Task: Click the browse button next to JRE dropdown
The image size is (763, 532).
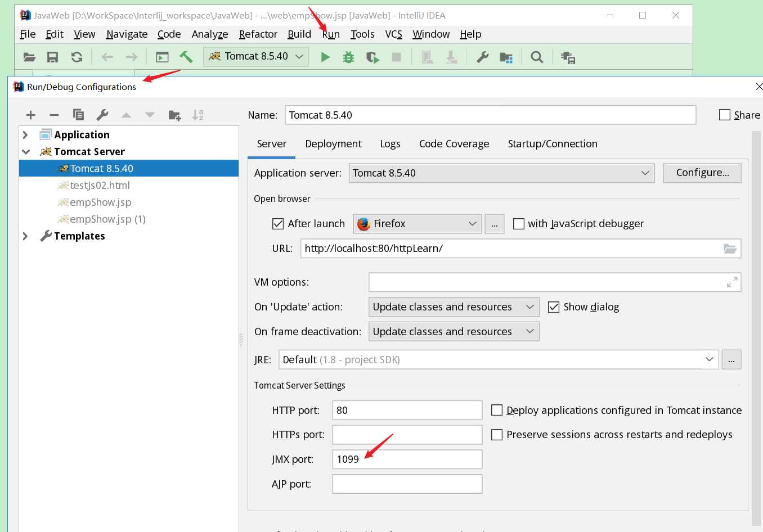Action: 731,360
